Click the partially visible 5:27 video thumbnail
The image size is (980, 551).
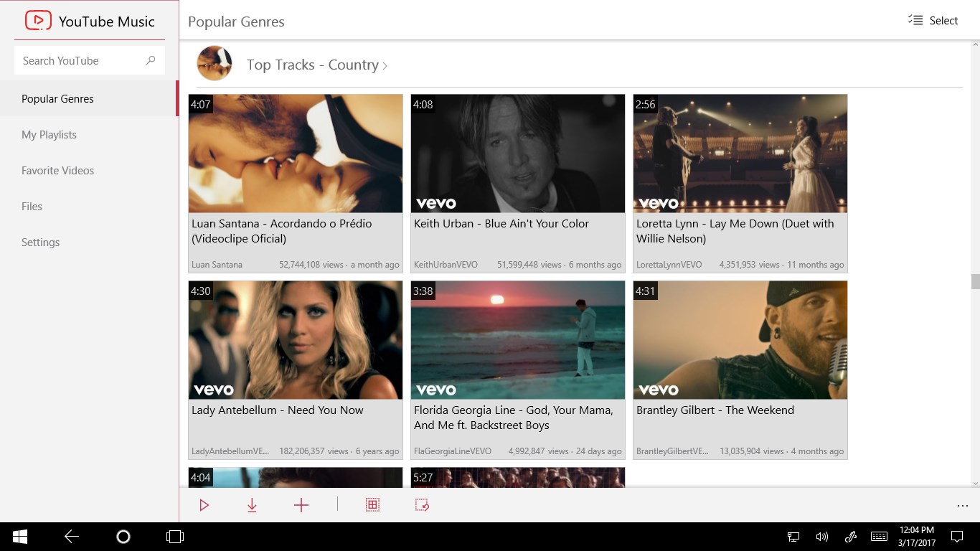518,477
